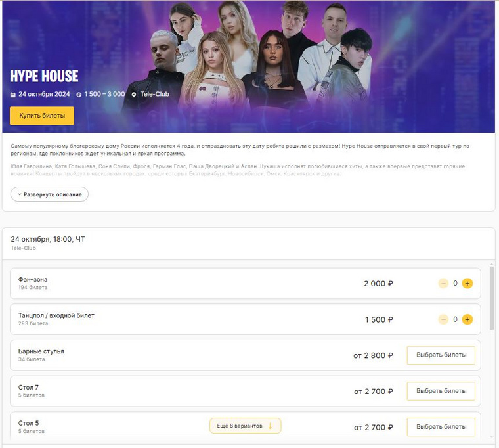499x448 pixels.
Task: Click the от 2 800 ₽ price
Action: (373, 355)
